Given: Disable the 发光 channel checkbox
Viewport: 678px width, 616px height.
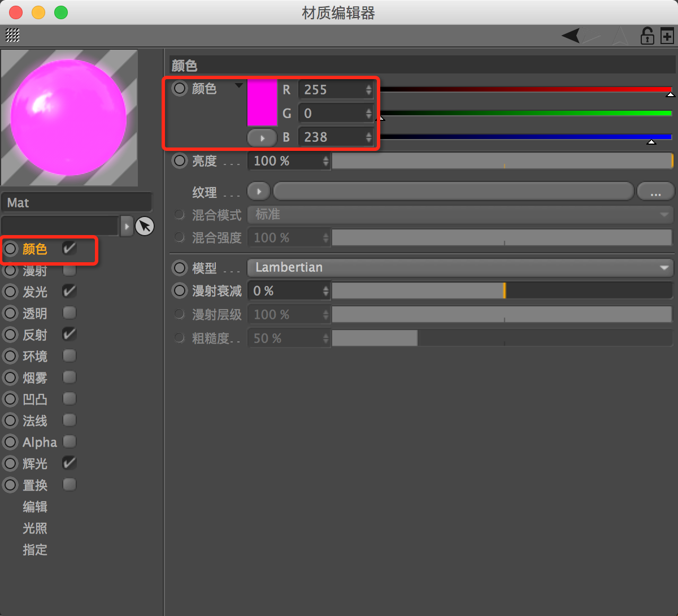Looking at the screenshot, I should click(69, 291).
